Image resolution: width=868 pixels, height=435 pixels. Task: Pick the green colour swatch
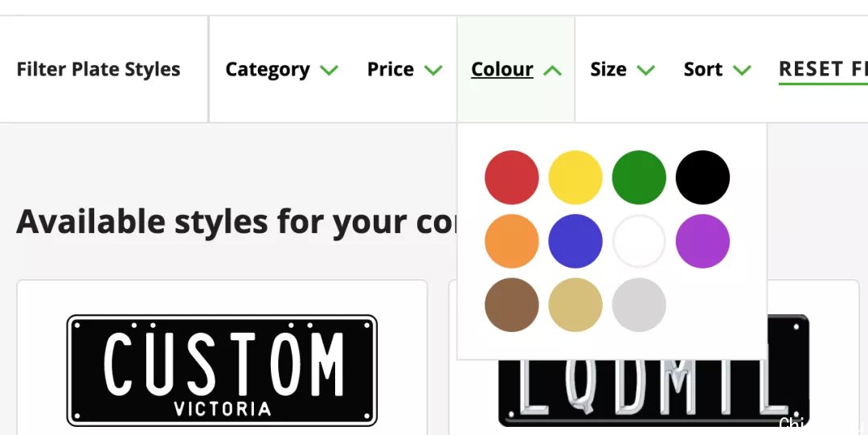pos(639,178)
